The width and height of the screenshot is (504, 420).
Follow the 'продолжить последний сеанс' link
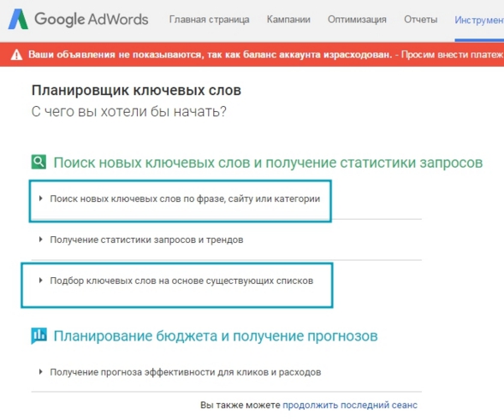point(350,405)
